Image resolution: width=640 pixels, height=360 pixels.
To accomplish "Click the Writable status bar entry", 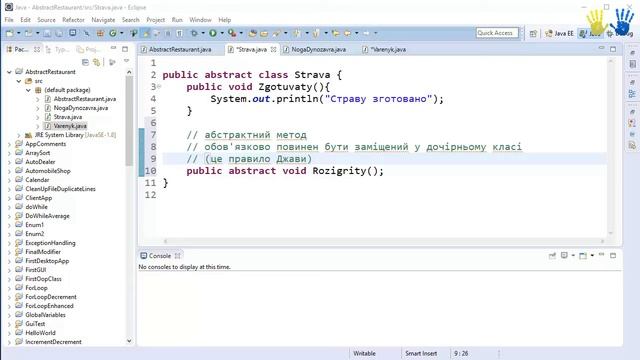I will [364, 353].
